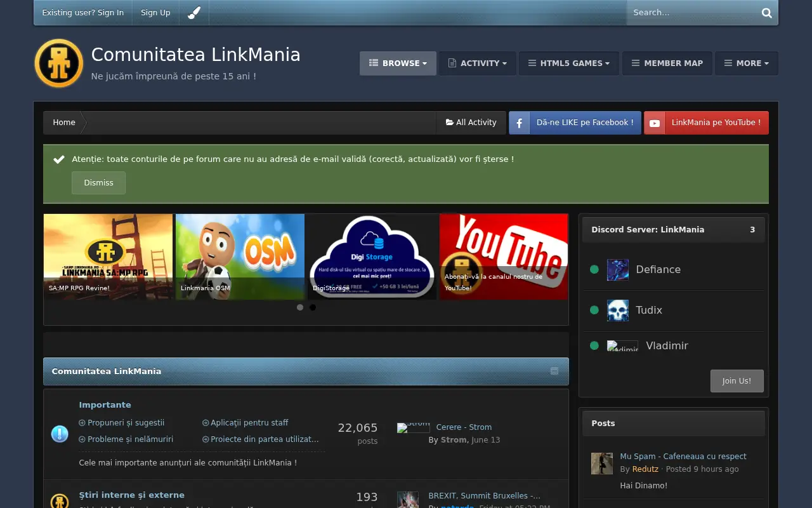Screen dimensions: 812x508
Task: Click the Sign Up link
Action: click(x=155, y=13)
